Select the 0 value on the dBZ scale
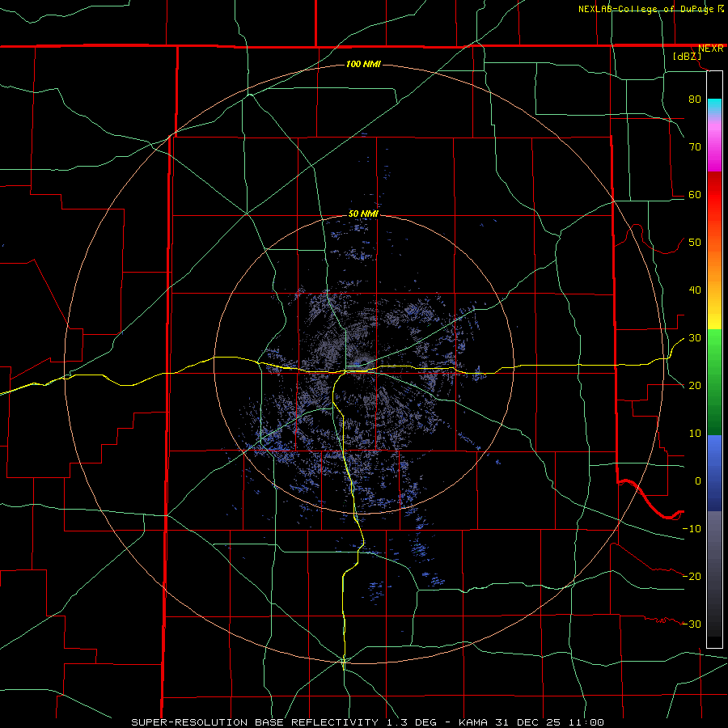The image size is (728, 728). pyautogui.click(x=698, y=481)
